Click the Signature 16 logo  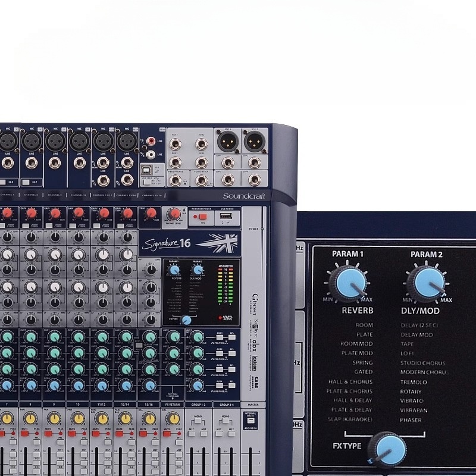(x=167, y=243)
